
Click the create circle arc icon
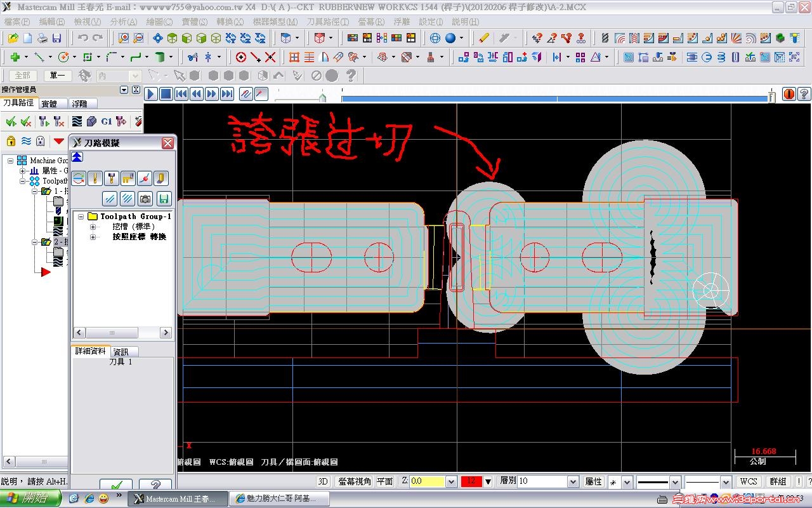point(63,57)
